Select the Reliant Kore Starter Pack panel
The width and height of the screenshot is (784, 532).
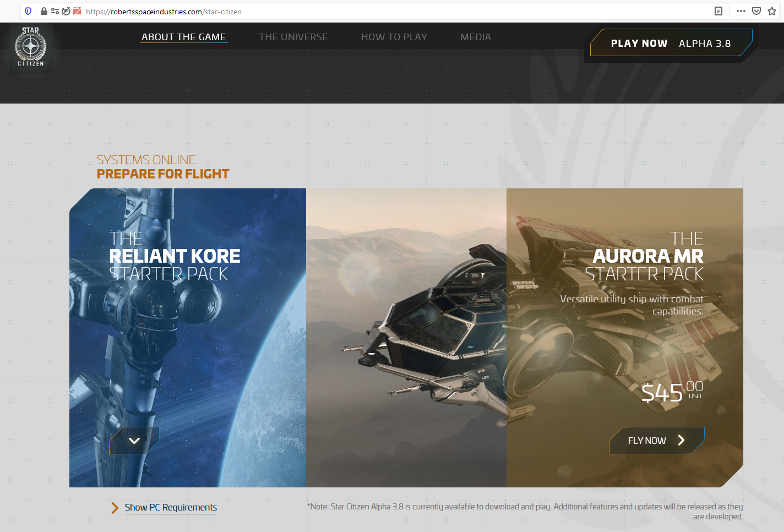click(x=187, y=330)
